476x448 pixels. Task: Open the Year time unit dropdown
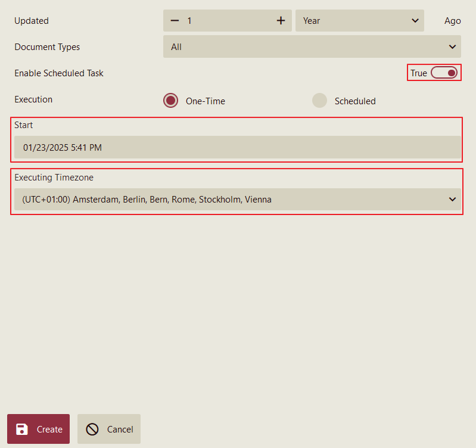(359, 21)
